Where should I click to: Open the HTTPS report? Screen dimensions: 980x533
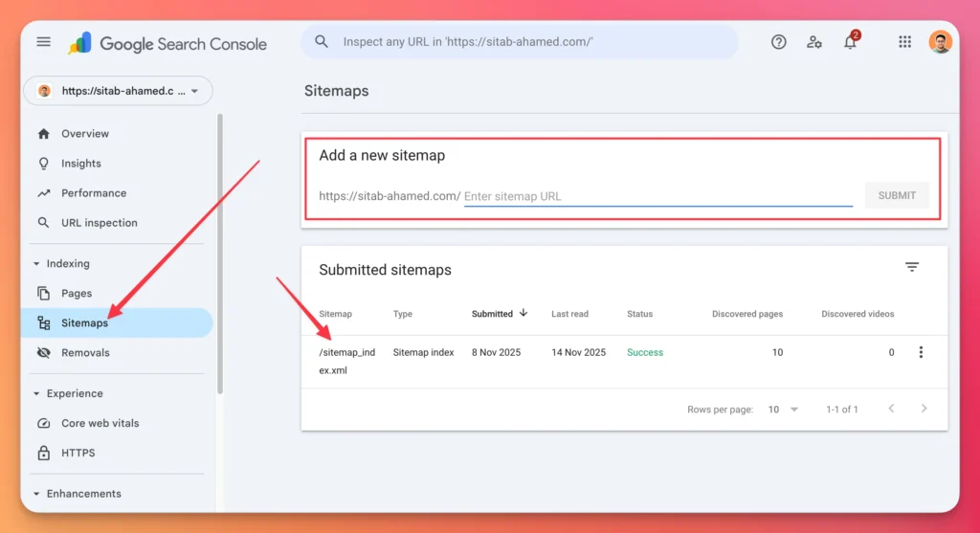(78, 453)
